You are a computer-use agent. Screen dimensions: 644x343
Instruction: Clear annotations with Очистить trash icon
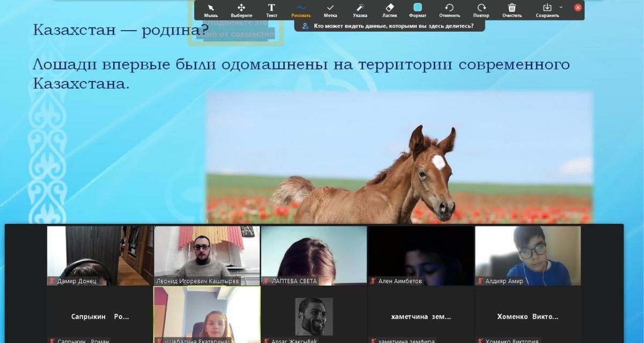tap(512, 9)
